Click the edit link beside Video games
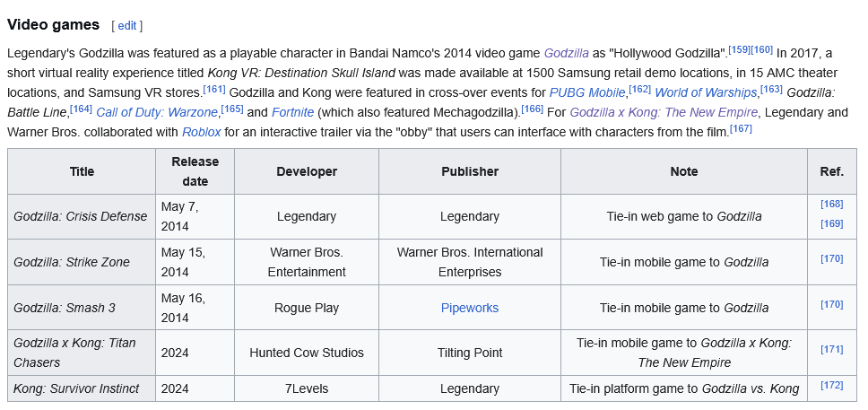Viewport: 868px width, 410px height. pyautogui.click(x=126, y=25)
